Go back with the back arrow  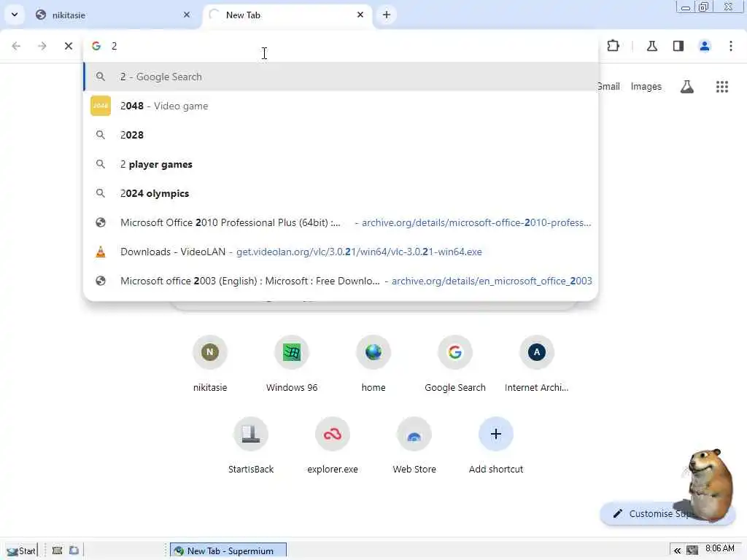tap(16, 46)
